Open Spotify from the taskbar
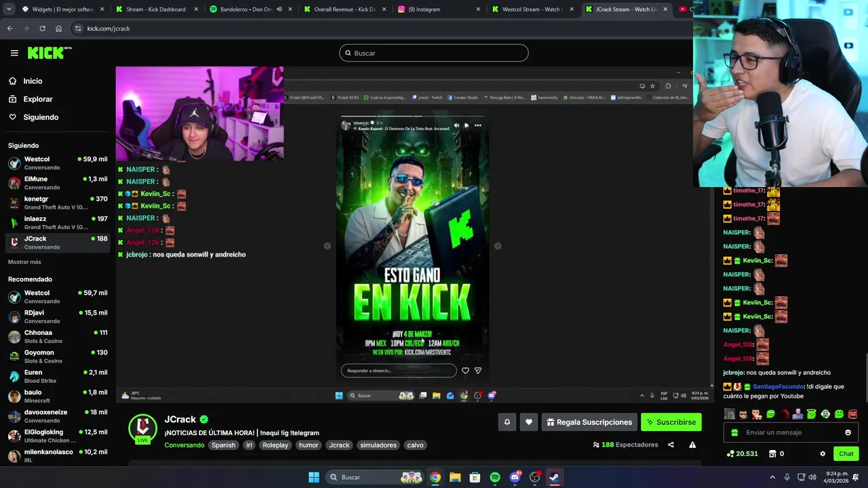 coord(495,477)
